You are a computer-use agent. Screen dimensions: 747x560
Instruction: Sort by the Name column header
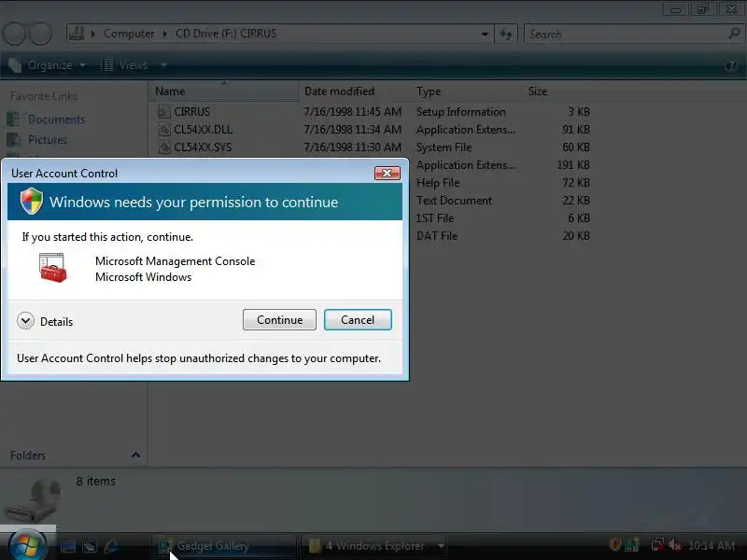click(224, 91)
